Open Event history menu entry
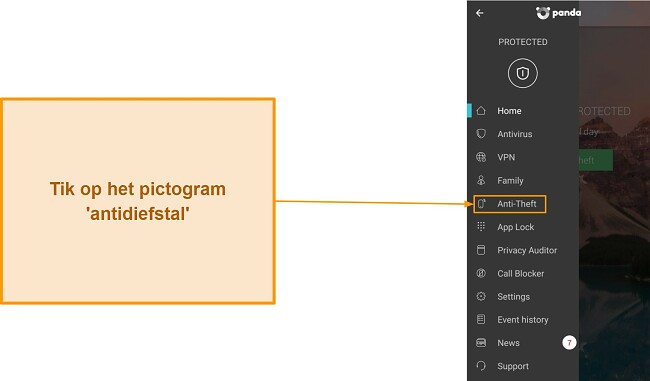Viewport: 650px width, 381px height. click(x=523, y=320)
